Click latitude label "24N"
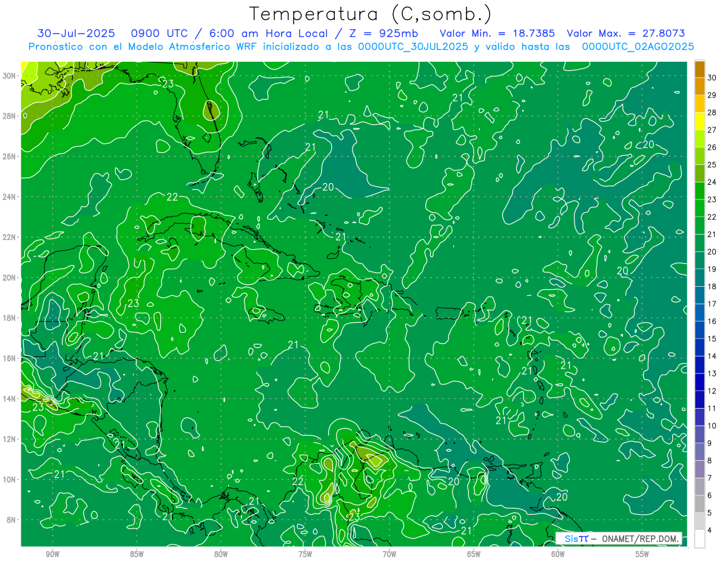Image resolution: width=728 pixels, height=562 pixels. click(x=10, y=196)
